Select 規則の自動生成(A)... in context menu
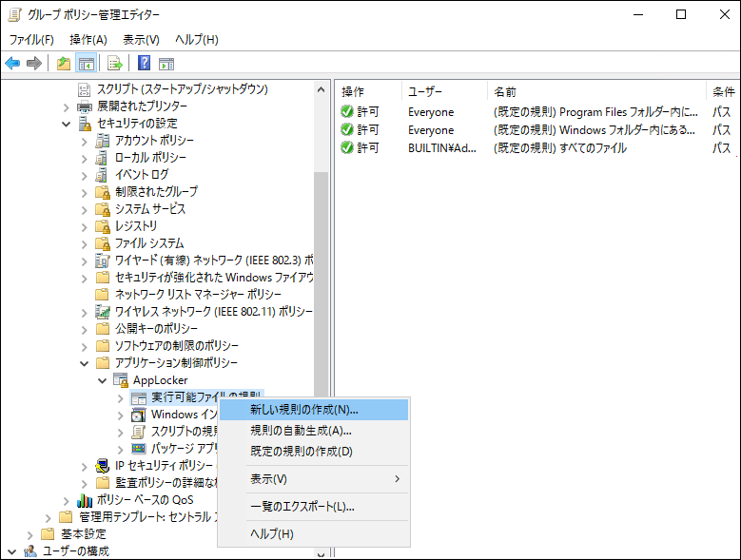This screenshot has height=560, width=741. [300, 431]
